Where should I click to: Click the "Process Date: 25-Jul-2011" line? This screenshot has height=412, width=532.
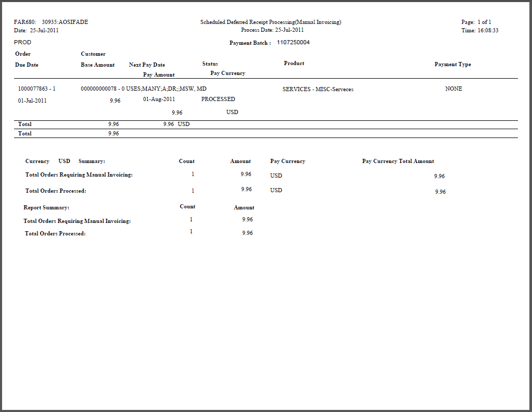(272, 30)
